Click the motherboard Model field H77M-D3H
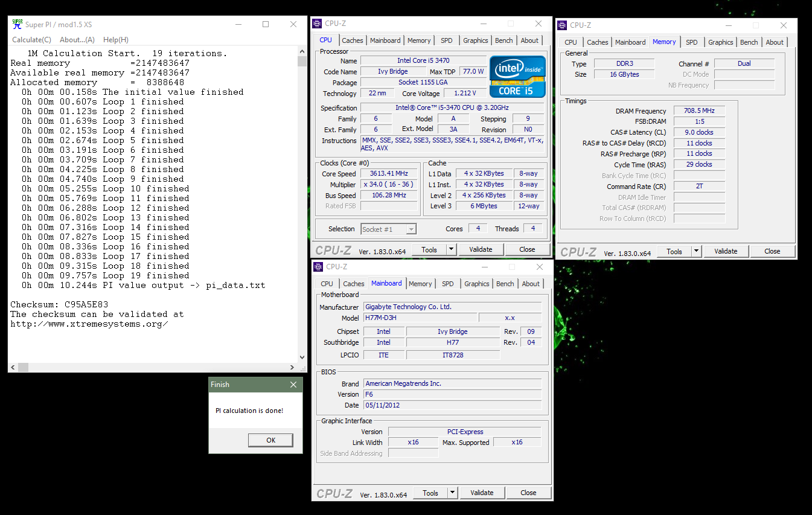This screenshot has width=812, height=515. 420,318
